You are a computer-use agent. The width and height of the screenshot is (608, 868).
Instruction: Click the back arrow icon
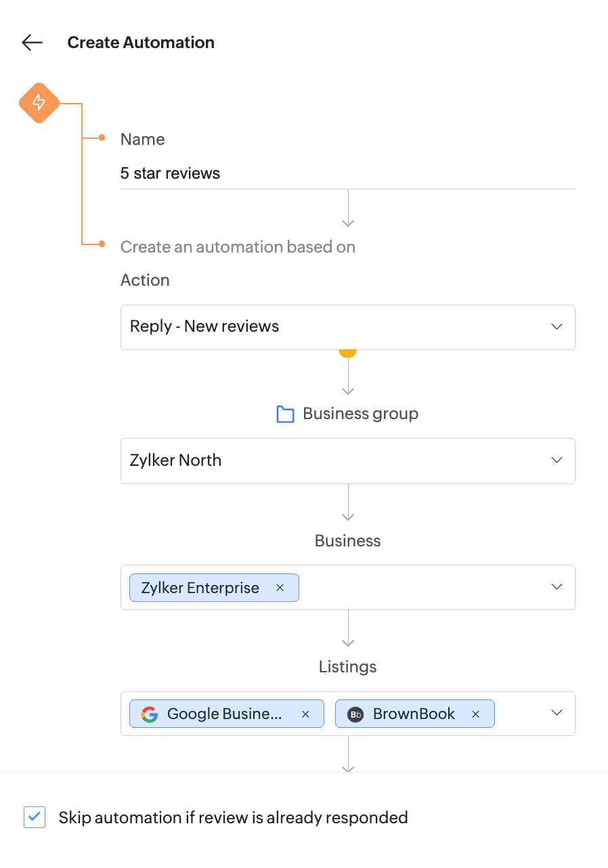click(x=32, y=43)
